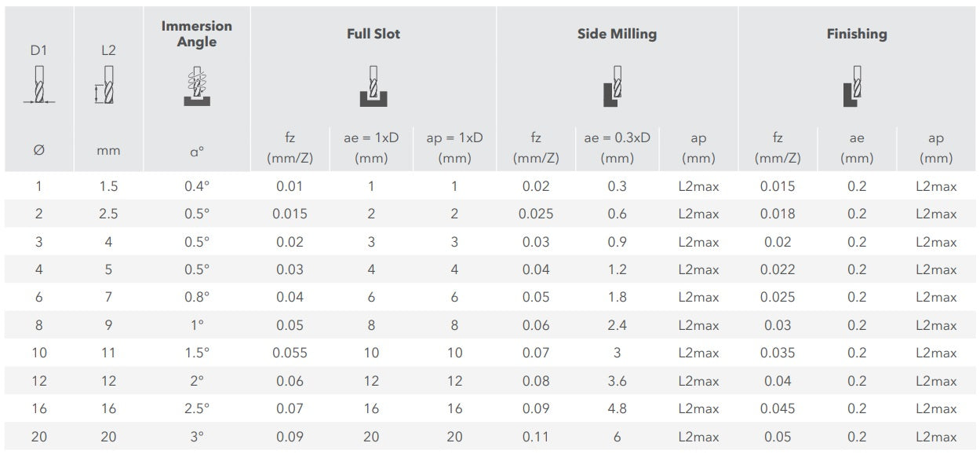Click the 0.055 full slot fz value

pos(290,353)
